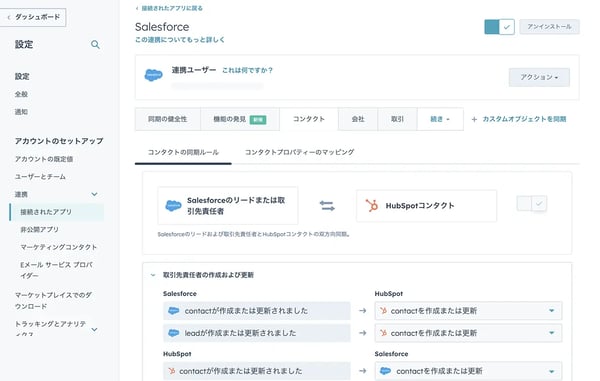Click the bidirectional sync arrows icon

[327, 206]
